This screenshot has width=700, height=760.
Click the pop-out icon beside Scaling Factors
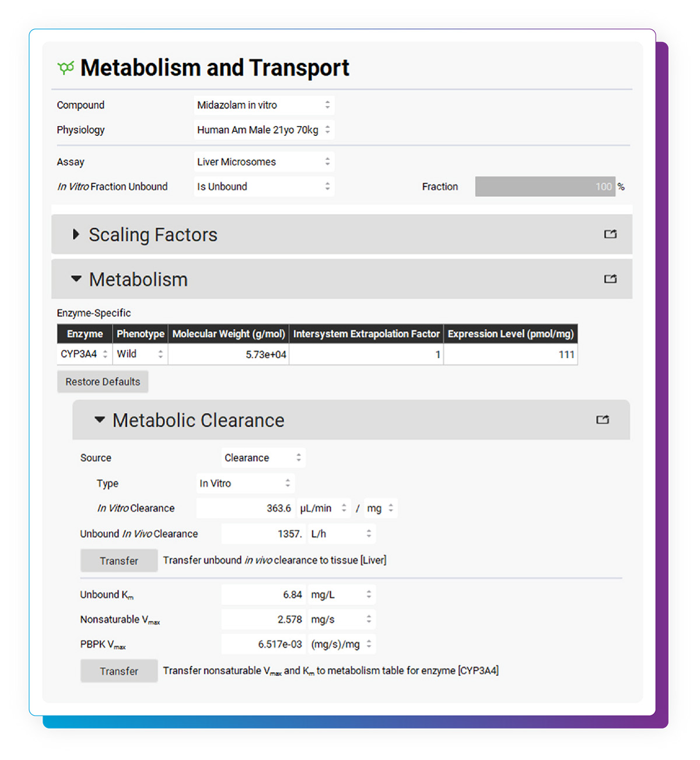[610, 234]
